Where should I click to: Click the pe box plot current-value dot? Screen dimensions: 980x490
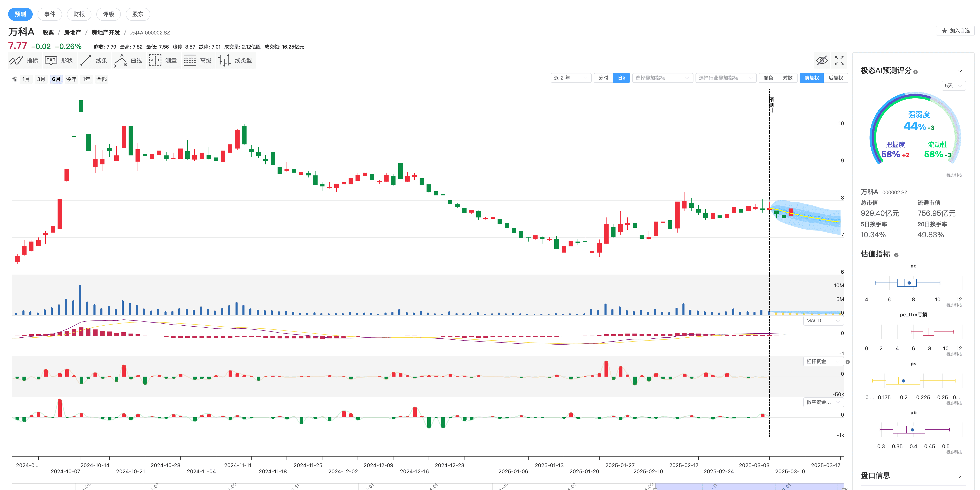(909, 283)
